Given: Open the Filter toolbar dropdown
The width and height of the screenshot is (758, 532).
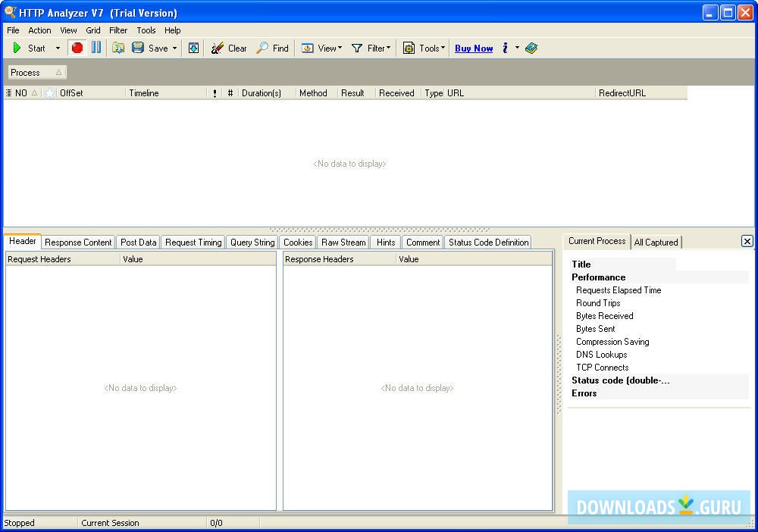Looking at the screenshot, I should 371,48.
